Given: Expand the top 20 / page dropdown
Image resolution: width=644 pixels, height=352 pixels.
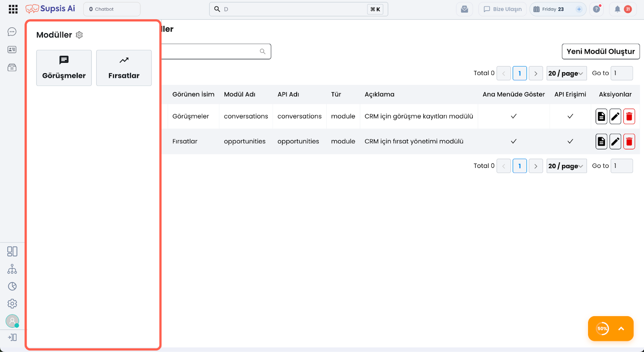Looking at the screenshot, I should [x=566, y=73].
